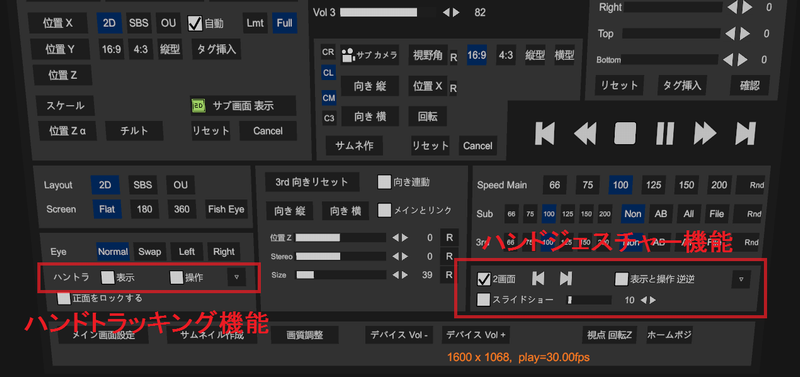This screenshot has width=800, height=377.
Task: Click the pause playback icon
Action: pyautogui.click(x=665, y=134)
